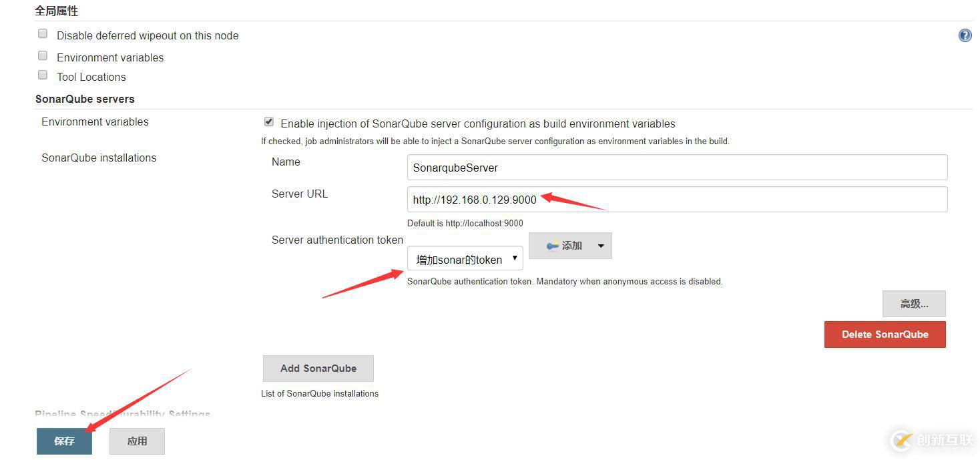
Task: Click the Server URL input field
Action: pyautogui.click(x=677, y=199)
